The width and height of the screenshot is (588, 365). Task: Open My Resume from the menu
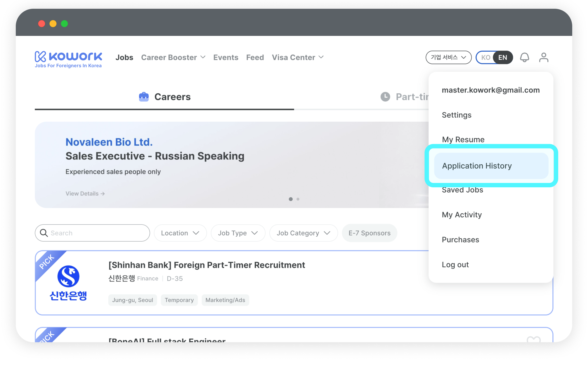(x=463, y=139)
